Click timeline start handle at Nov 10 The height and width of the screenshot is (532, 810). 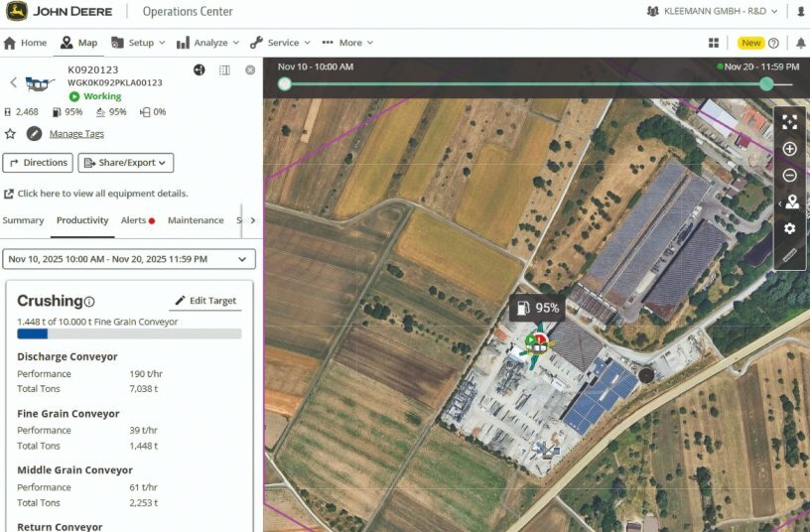click(284, 83)
